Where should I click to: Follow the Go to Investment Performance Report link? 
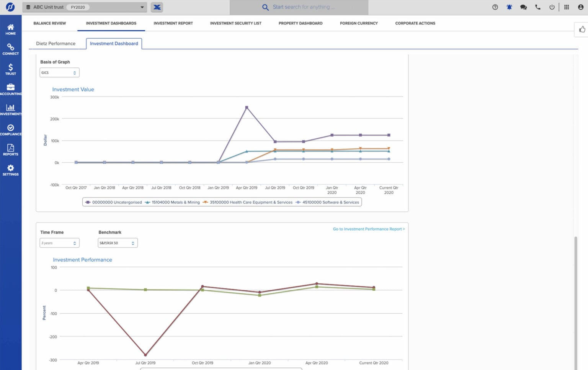(x=368, y=229)
